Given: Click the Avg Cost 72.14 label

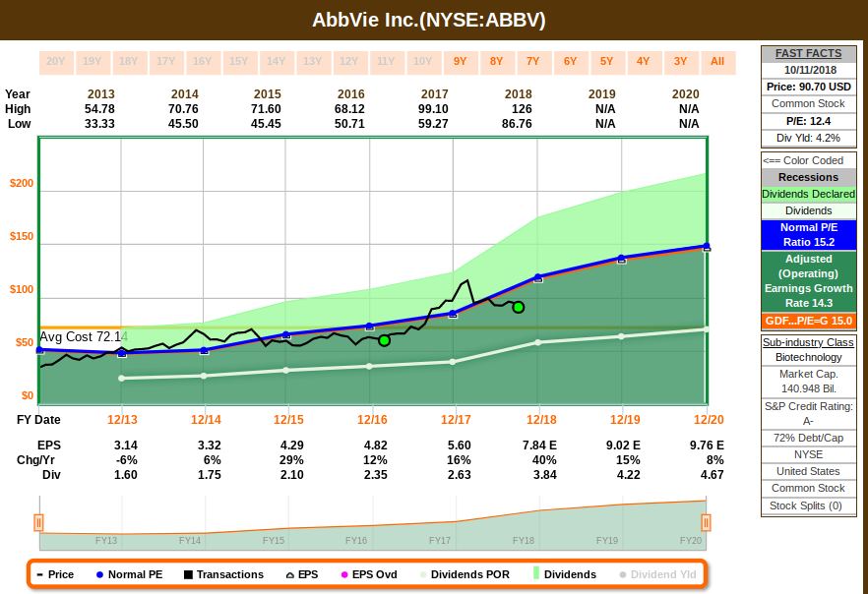Looking at the screenshot, I should click(x=84, y=336).
